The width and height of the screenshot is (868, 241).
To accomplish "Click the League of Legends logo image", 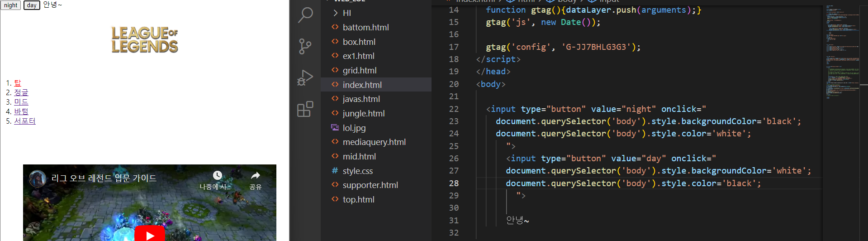I will (x=145, y=39).
